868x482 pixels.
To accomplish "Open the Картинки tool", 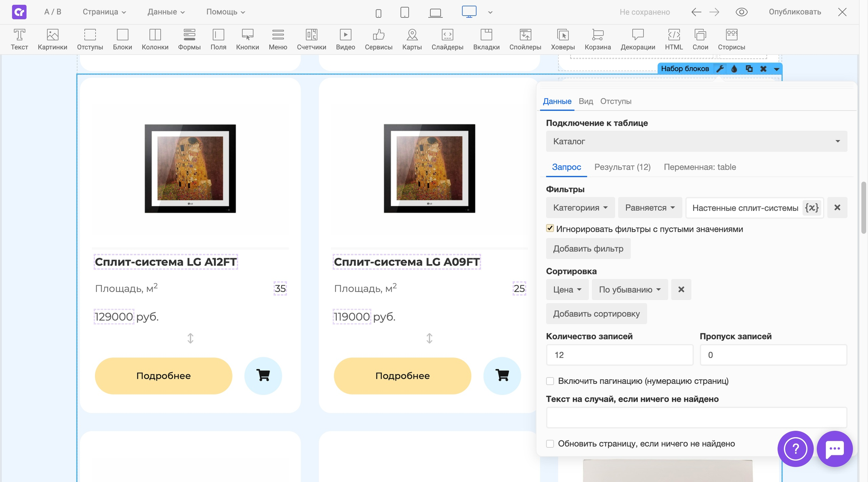I will (53, 39).
